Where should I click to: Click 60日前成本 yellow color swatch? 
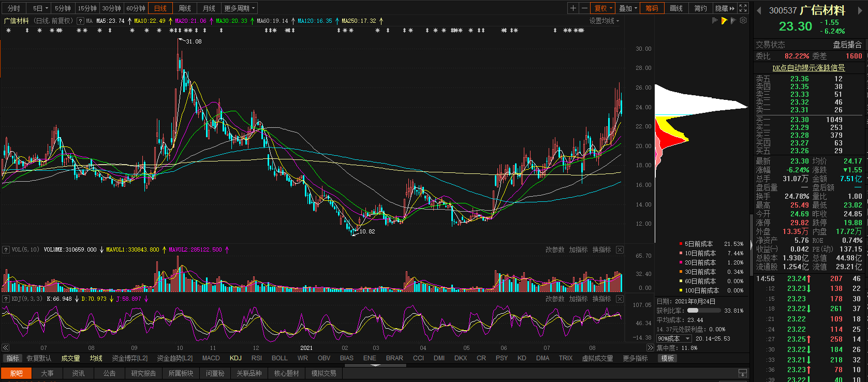click(x=681, y=281)
